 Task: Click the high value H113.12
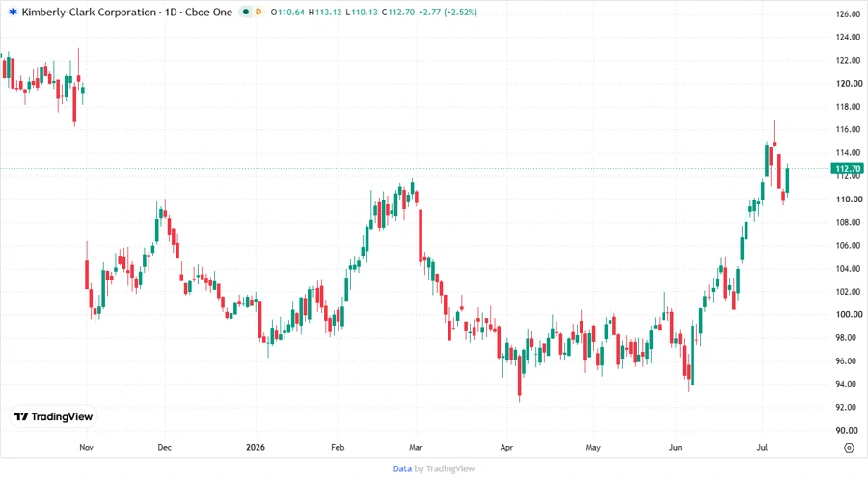point(325,12)
